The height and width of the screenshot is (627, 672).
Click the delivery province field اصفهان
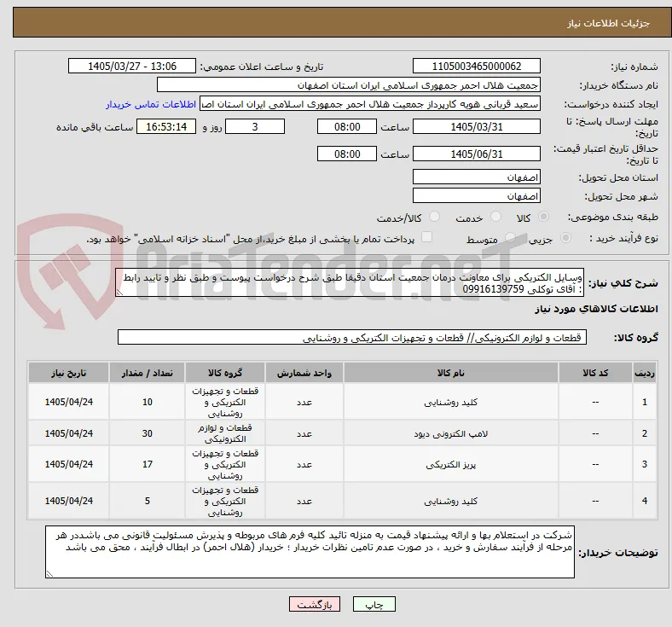476,177
